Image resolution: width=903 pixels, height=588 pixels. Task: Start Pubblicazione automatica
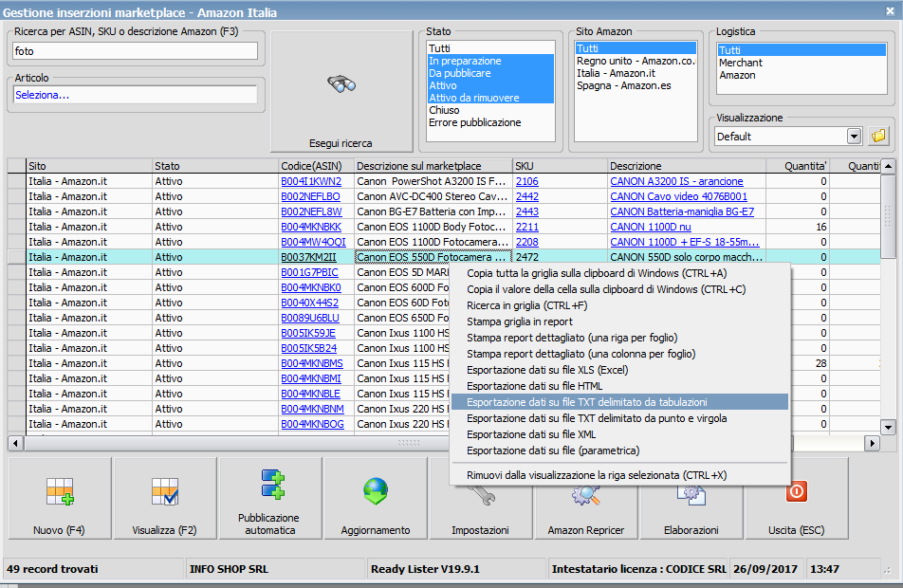pos(269,498)
